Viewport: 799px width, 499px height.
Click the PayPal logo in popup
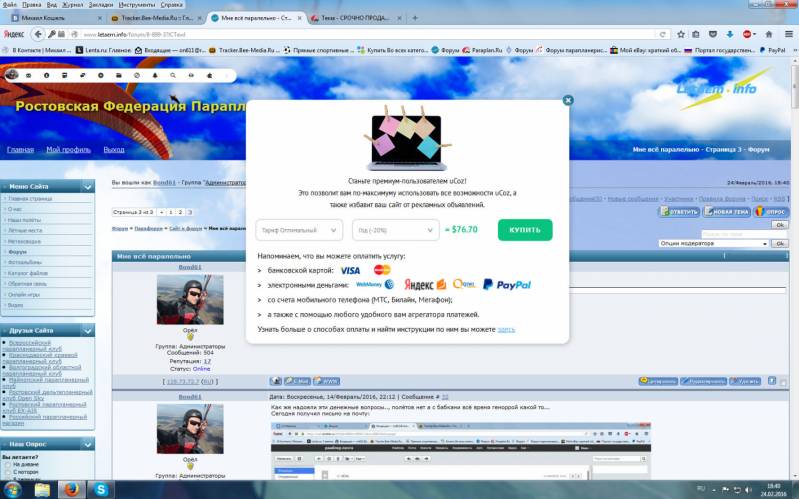coord(507,285)
